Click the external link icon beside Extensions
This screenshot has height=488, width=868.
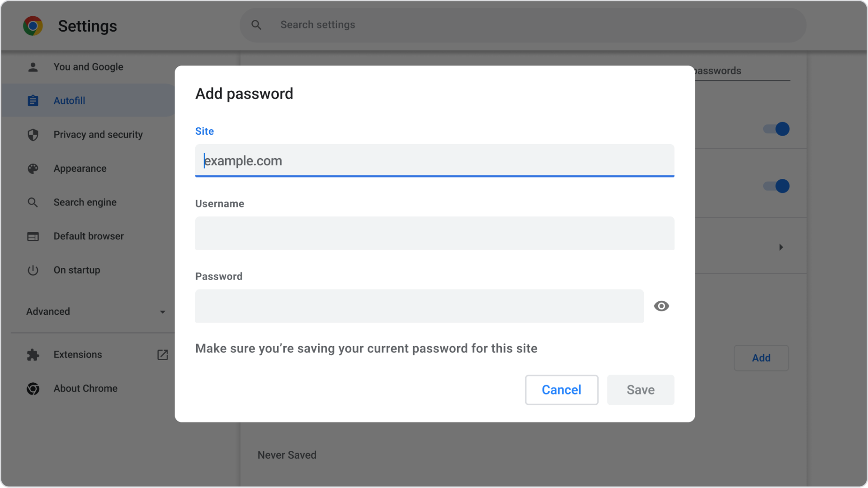(162, 355)
